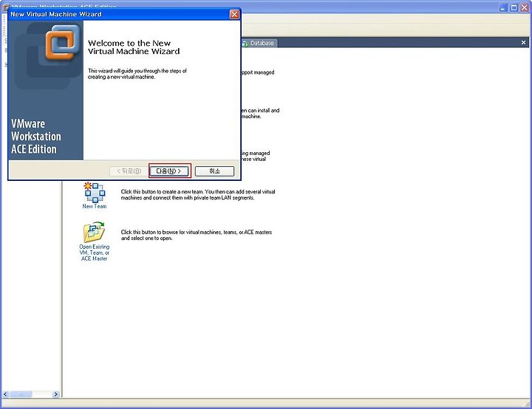
Task: Click the sidebar scroll left arrow
Action: pyautogui.click(x=5, y=394)
